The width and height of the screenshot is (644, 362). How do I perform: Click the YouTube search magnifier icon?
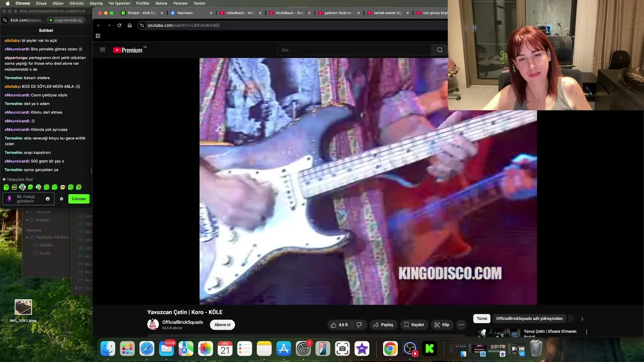(x=440, y=50)
